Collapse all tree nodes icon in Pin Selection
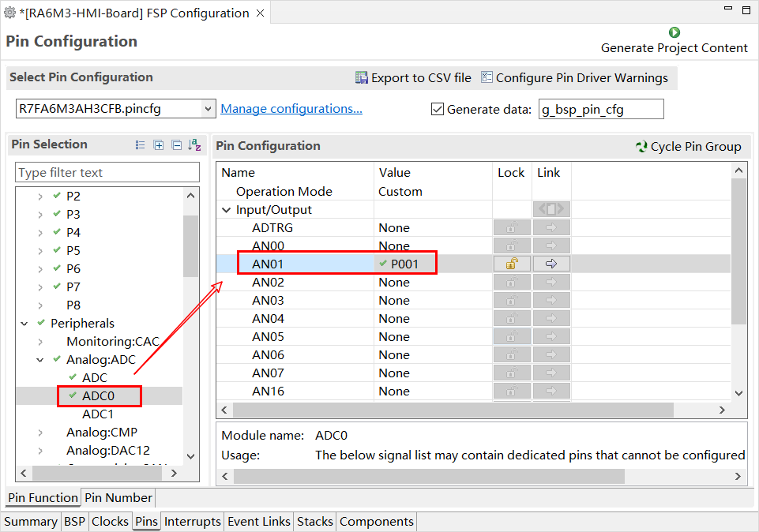This screenshot has width=759, height=532. (177, 145)
